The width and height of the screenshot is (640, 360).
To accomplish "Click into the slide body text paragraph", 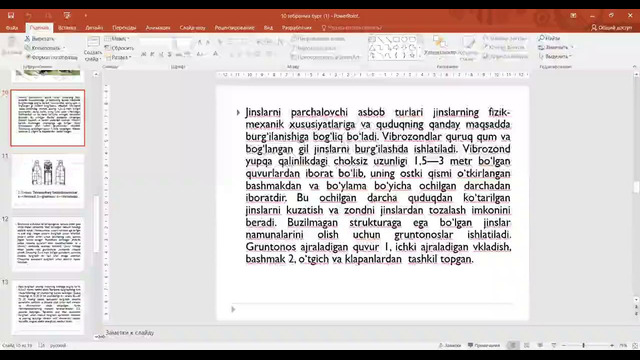I will point(378,186).
